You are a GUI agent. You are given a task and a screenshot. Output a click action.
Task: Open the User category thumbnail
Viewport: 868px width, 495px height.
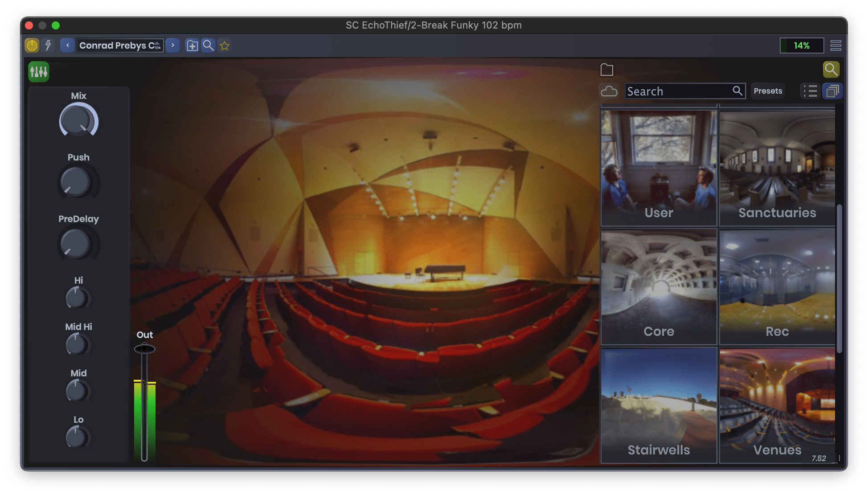(659, 168)
